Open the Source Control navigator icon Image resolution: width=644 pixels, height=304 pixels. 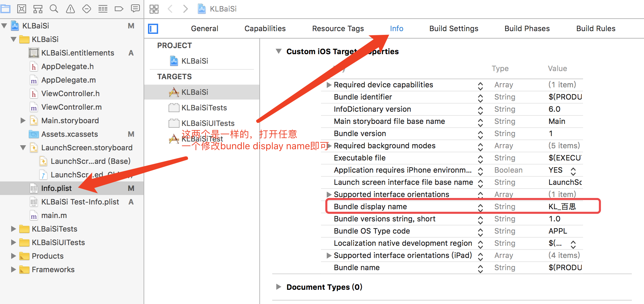pyautogui.click(x=22, y=9)
